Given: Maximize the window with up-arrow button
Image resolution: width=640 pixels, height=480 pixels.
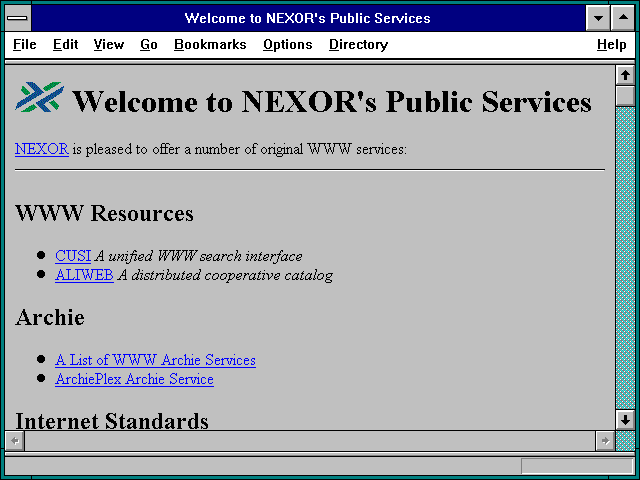Looking at the screenshot, I should pyautogui.click(x=623, y=18).
